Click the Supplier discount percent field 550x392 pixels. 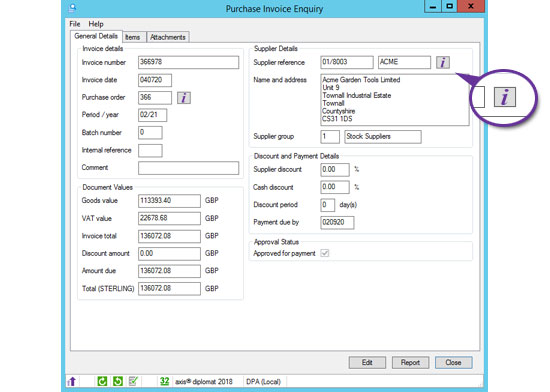(x=335, y=170)
